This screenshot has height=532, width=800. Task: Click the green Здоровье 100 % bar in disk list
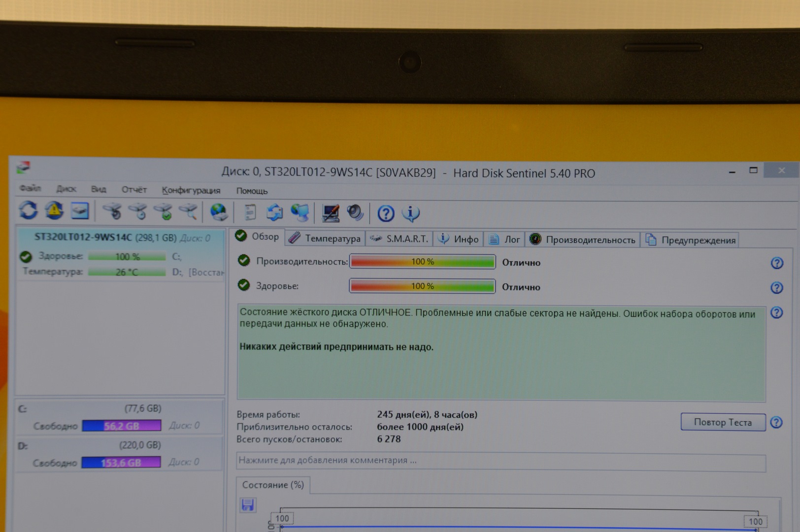127,257
